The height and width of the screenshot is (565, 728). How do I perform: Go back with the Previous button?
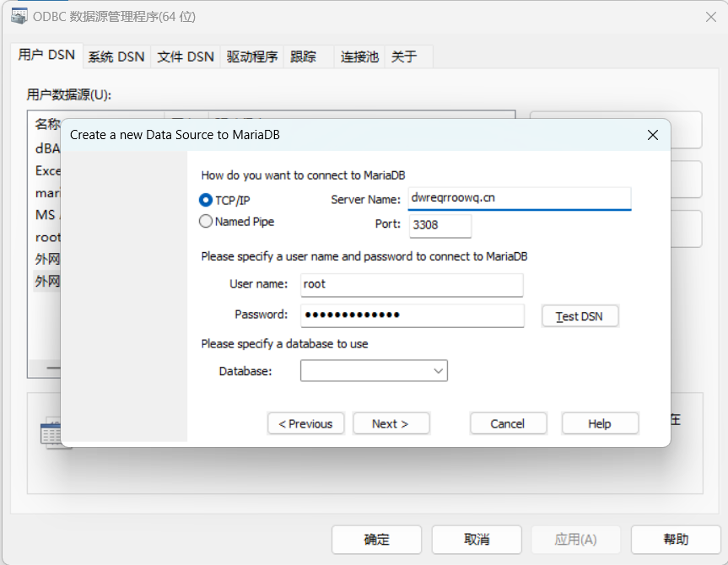point(305,423)
